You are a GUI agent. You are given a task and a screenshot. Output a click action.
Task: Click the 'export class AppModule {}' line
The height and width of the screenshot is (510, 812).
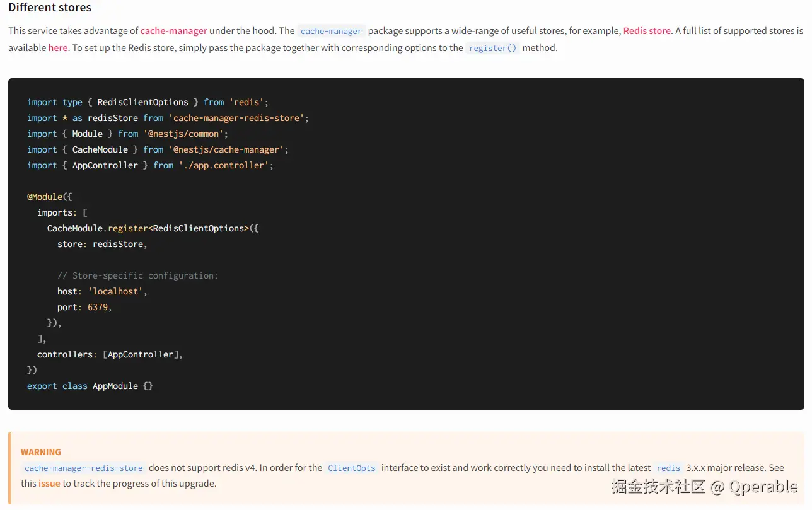(x=90, y=386)
